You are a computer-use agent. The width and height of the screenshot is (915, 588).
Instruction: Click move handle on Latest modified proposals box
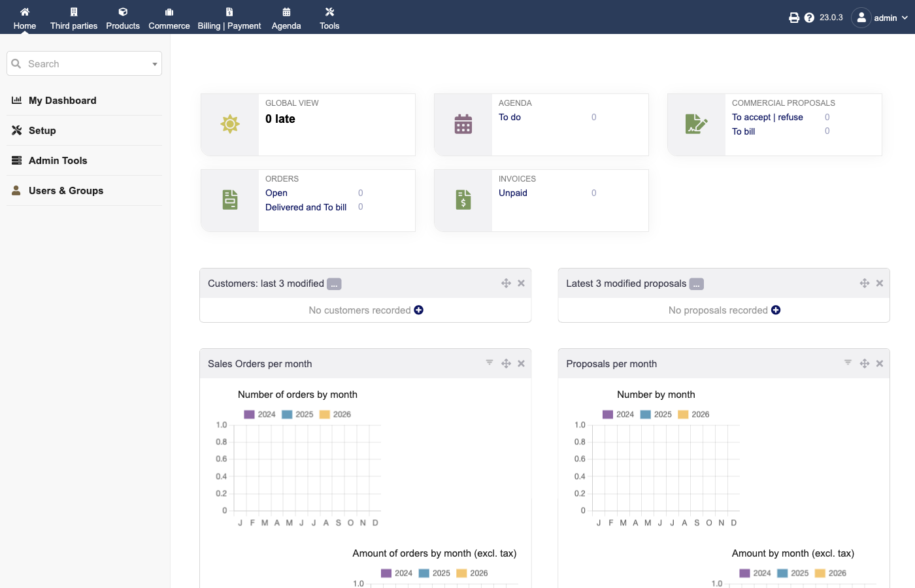pyautogui.click(x=865, y=283)
